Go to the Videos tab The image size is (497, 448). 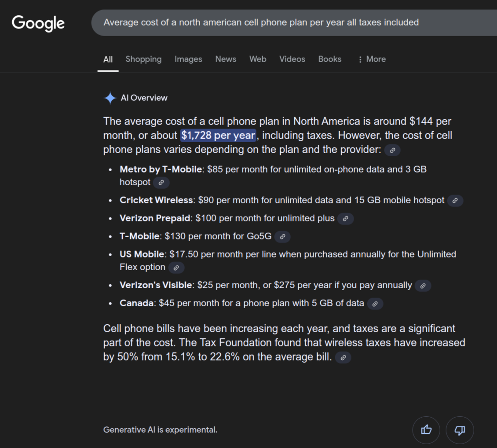coord(292,59)
